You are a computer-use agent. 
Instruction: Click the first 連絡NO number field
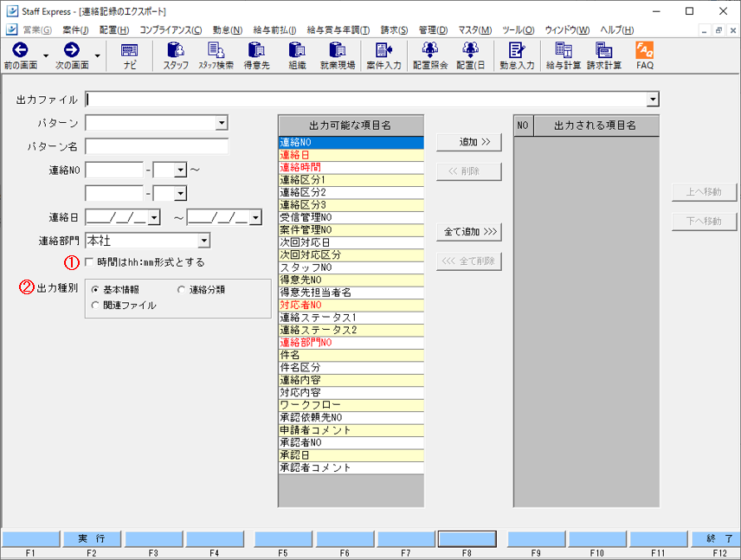coord(114,170)
